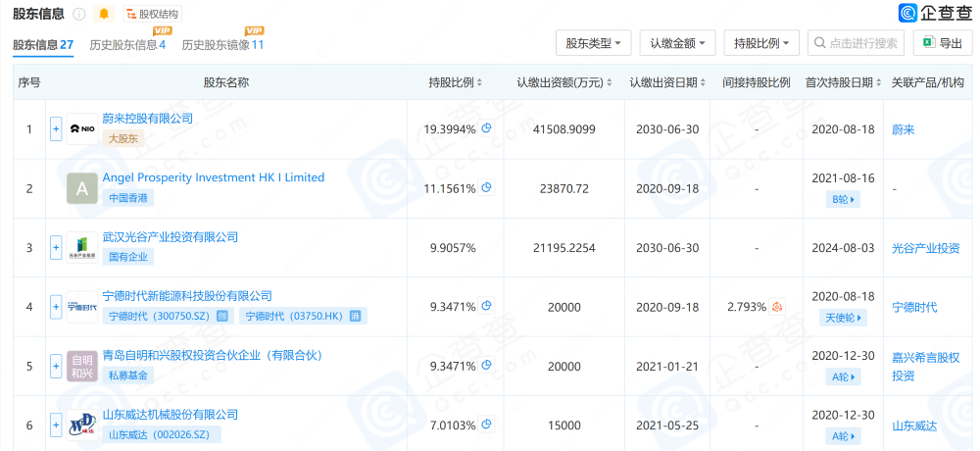Switch to 历史股东信息 4 tab
This screenshot has width=980, height=451.
point(127,44)
